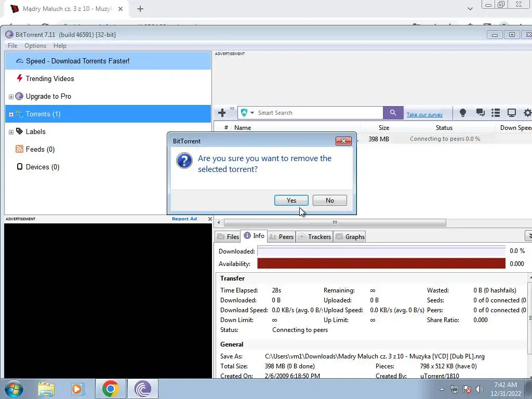Switch to the Graphs tab
Screen dimensions: 532x399
coord(350,236)
